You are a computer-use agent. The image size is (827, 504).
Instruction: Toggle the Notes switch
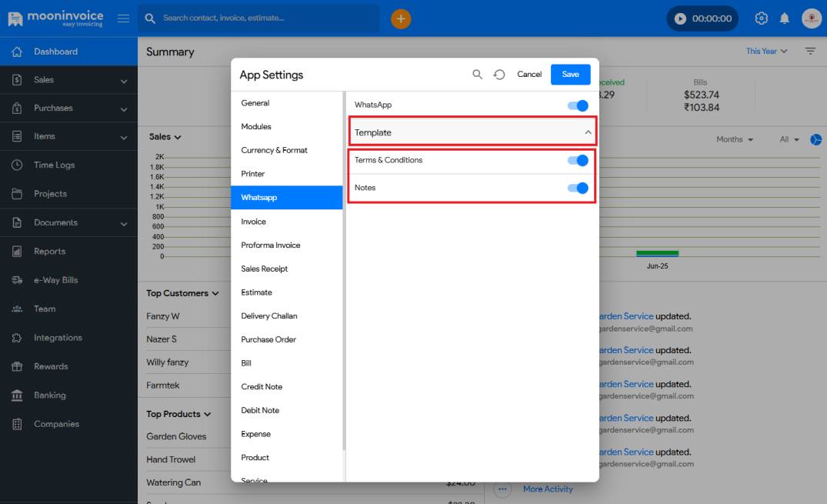point(578,188)
